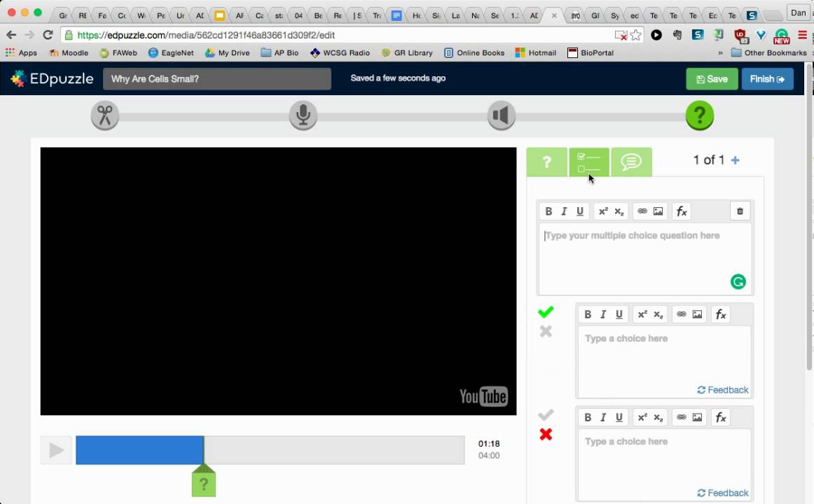This screenshot has width=814, height=504.
Task: Underline the multiple choice question text
Action: click(580, 211)
